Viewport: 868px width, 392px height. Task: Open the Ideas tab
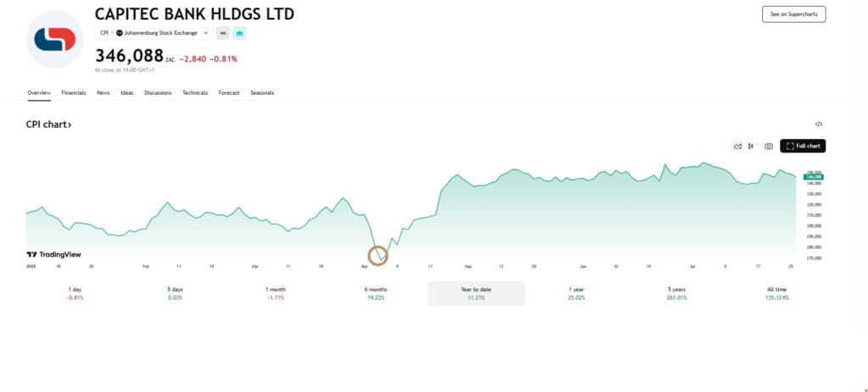pos(127,93)
